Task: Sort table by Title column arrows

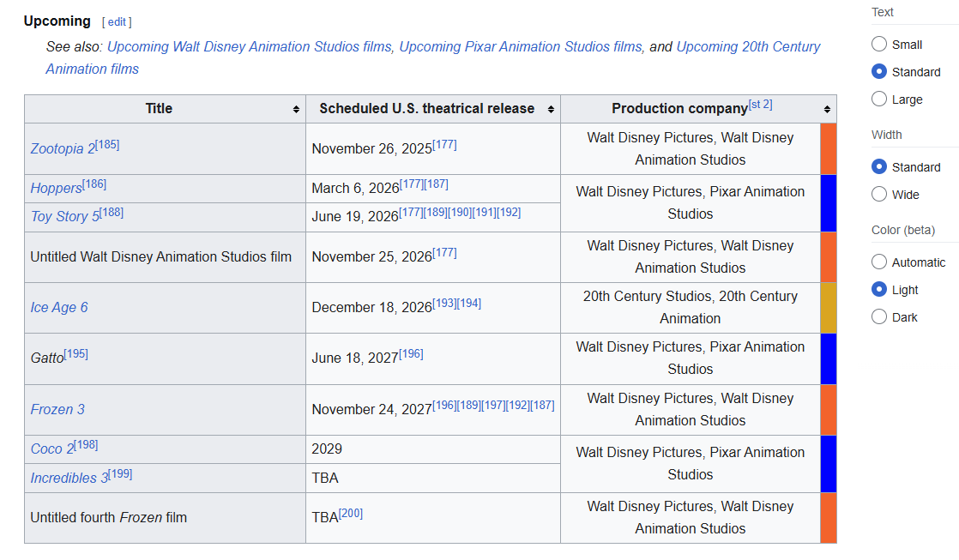Action: 296,110
